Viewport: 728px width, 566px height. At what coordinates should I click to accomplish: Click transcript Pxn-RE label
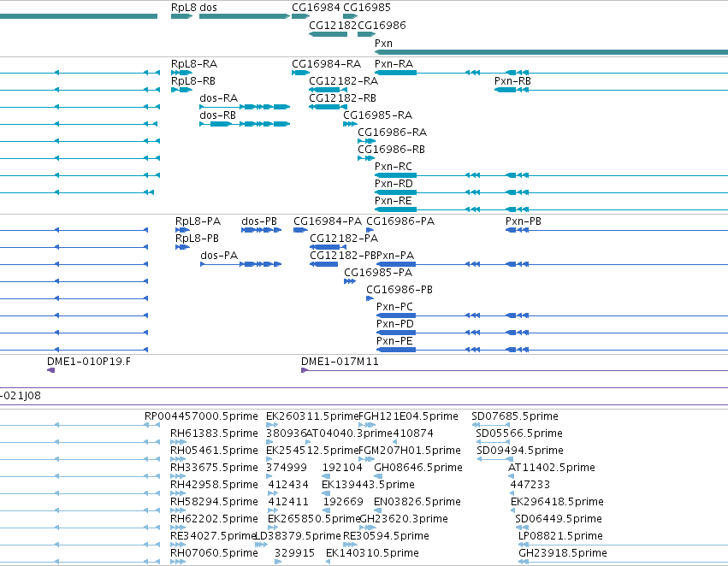tap(394, 201)
